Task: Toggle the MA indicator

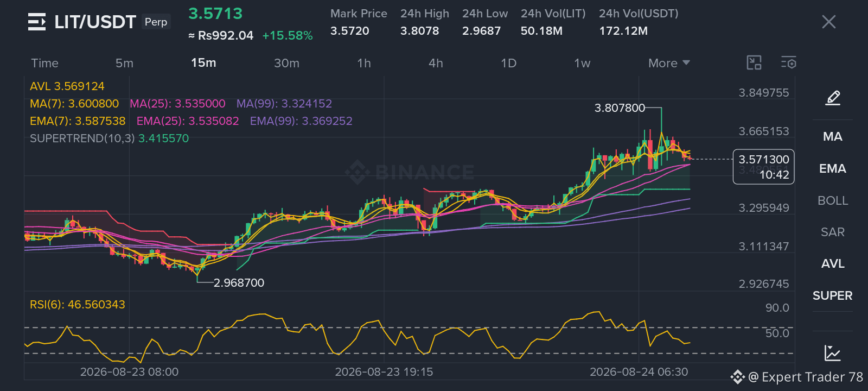Action: [833, 136]
